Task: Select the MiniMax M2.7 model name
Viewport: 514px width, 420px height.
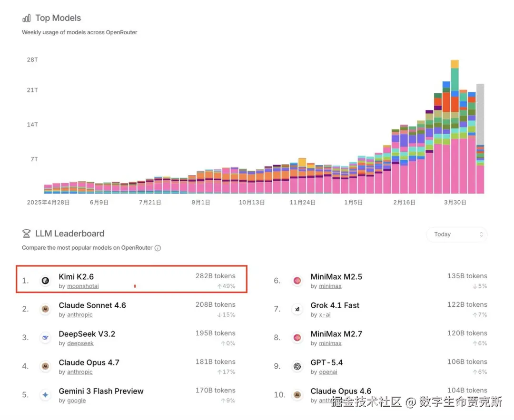Action: [336, 334]
